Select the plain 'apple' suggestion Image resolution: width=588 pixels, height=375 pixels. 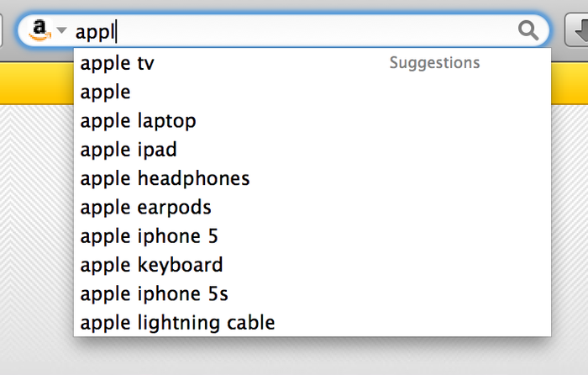(312, 92)
